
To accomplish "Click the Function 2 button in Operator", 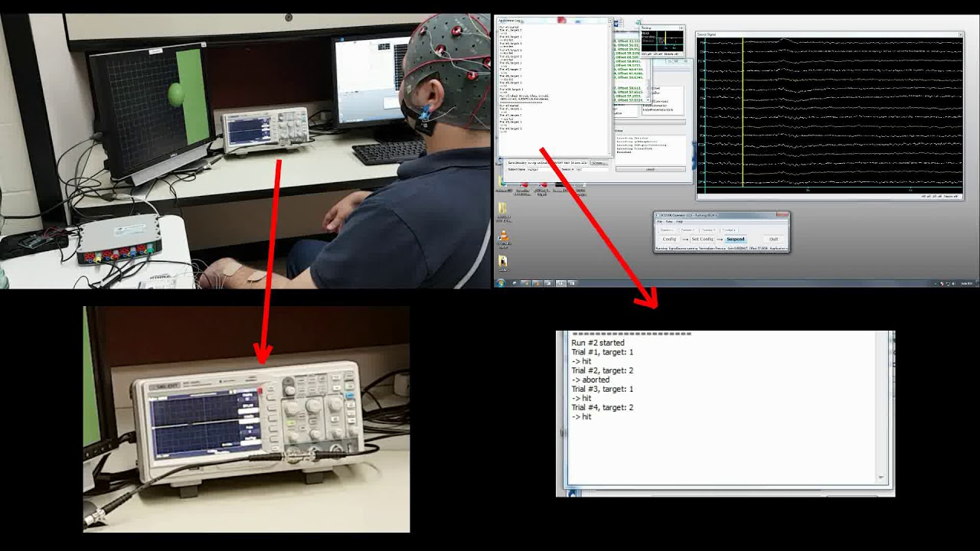I will click(688, 230).
